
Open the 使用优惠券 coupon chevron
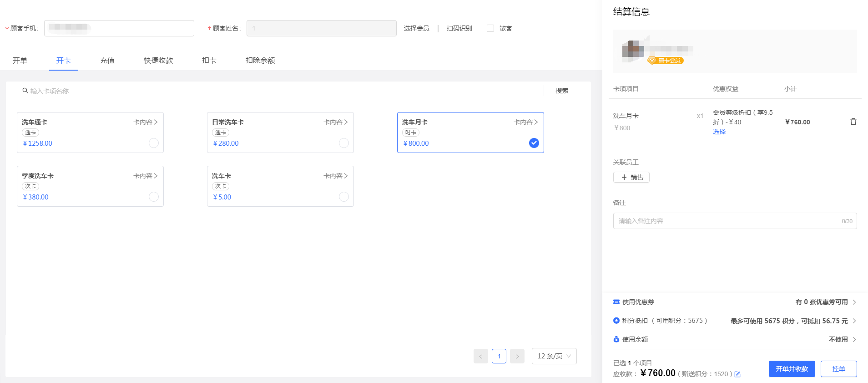854,302
